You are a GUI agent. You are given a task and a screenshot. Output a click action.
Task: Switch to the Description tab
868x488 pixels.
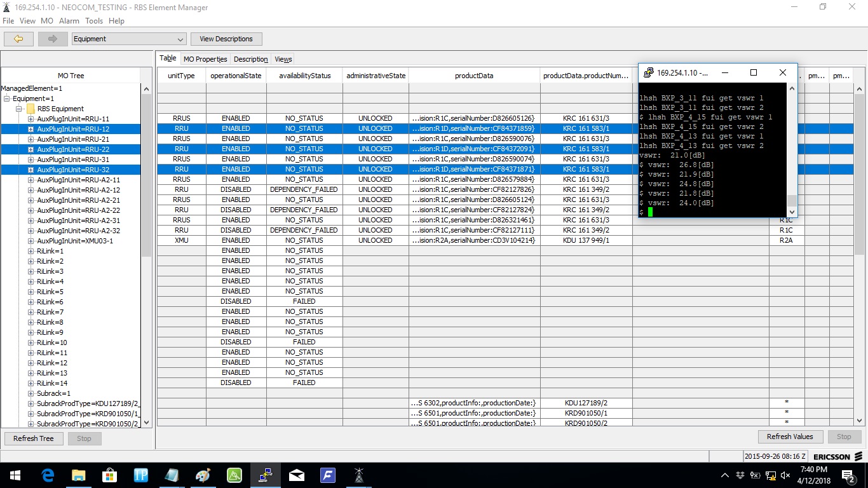pos(251,59)
